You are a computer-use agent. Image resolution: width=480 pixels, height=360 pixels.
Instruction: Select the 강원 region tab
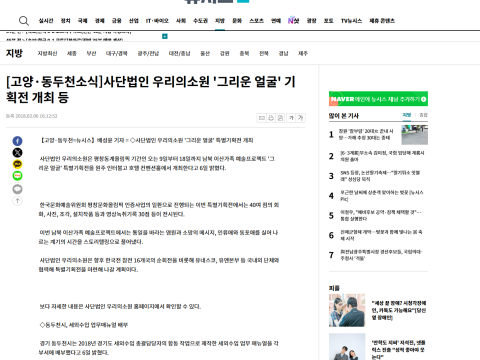[225, 53]
